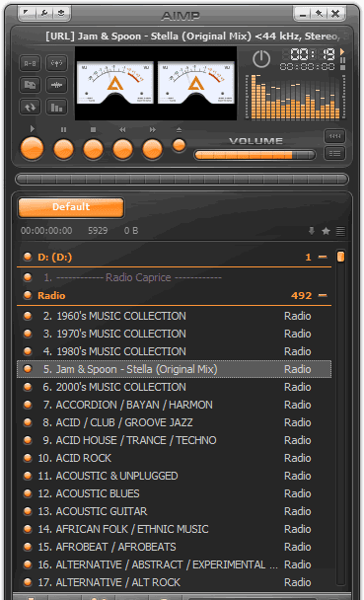
Task: Minimize the AIMP player window
Action: [x=303, y=14]
